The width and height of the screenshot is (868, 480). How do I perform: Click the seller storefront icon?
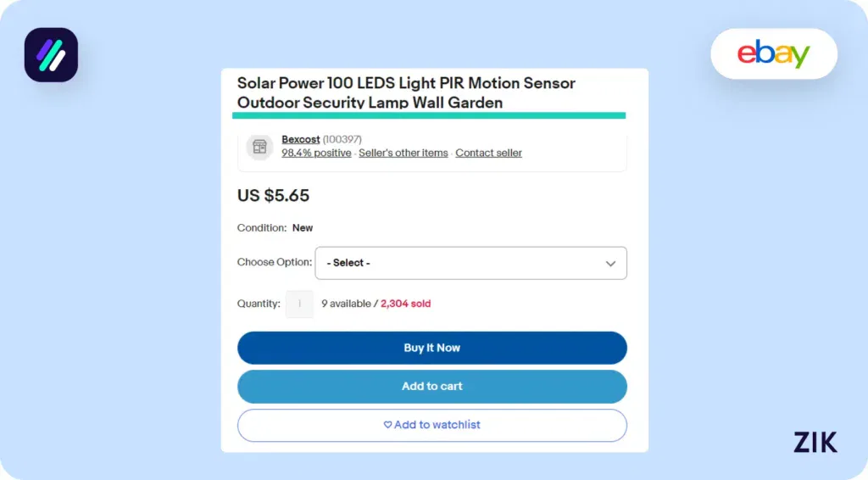[259, 147]
